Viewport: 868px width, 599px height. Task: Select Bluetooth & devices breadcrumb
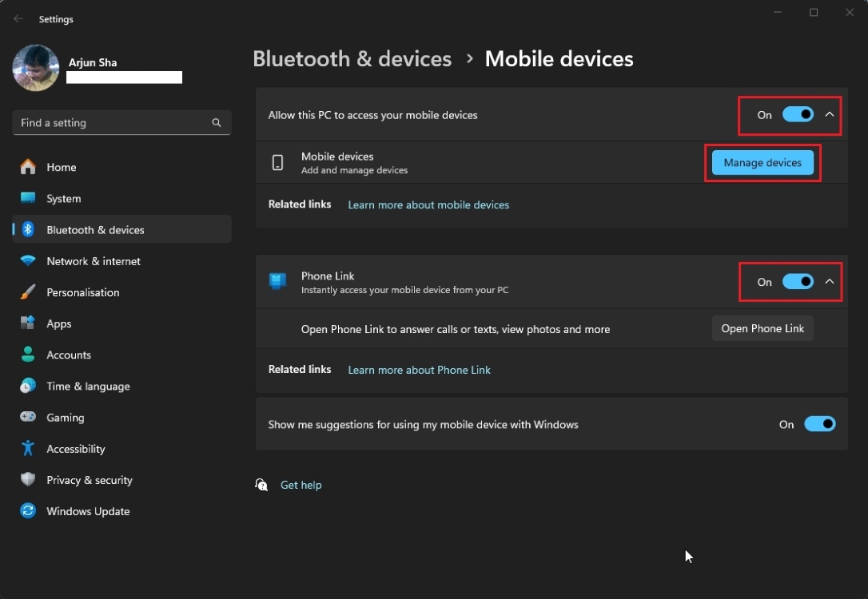point(352,58)
